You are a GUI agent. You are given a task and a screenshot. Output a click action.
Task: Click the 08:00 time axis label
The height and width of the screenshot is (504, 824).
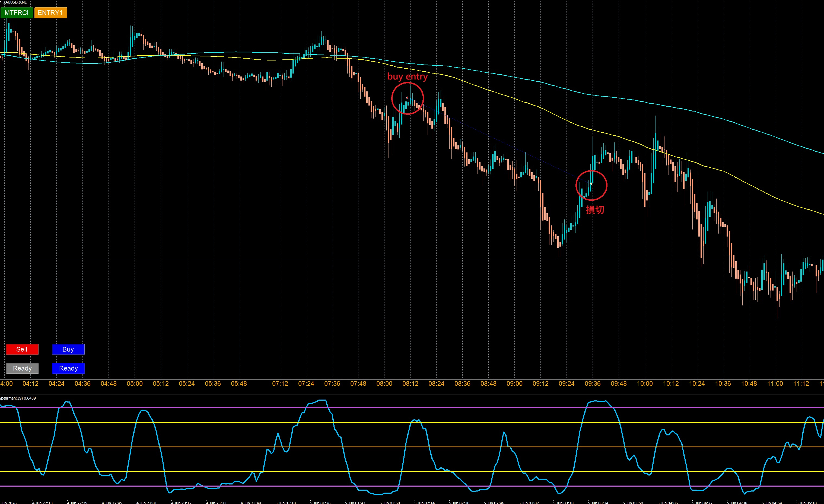click(384, 384)
